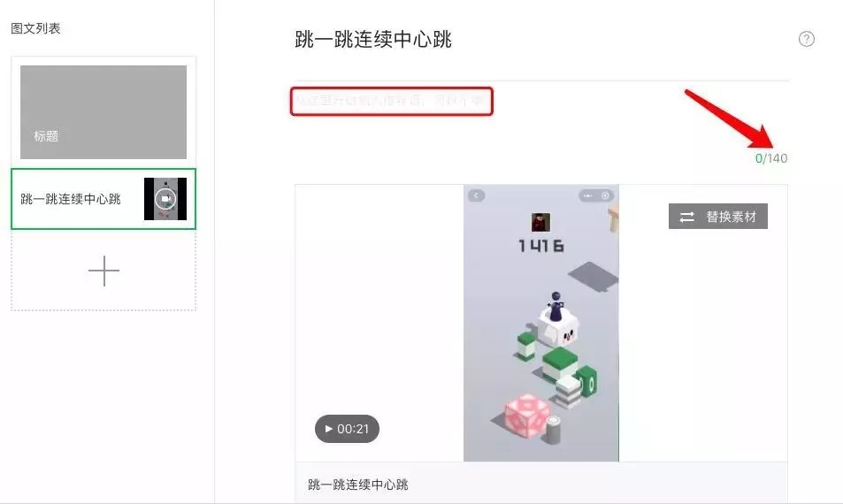
Task: Click the plus icon to add an article
Action: (103, 271)
